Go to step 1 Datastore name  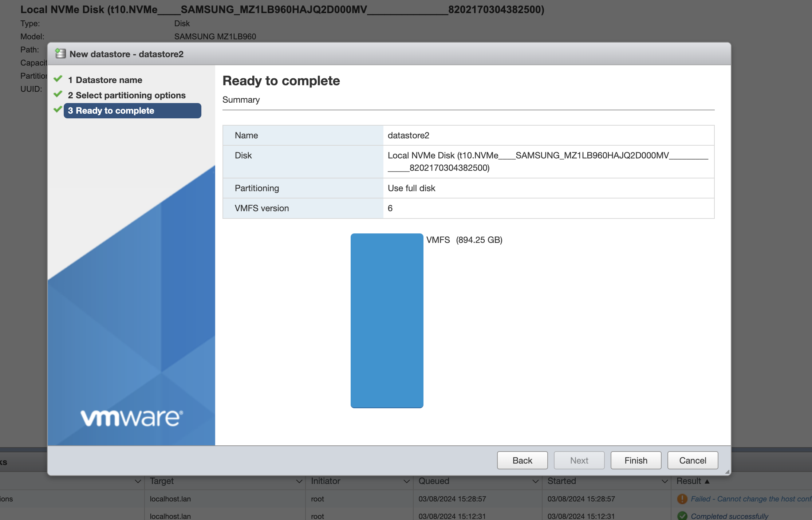pyautogui.click(x=109, y=80)
